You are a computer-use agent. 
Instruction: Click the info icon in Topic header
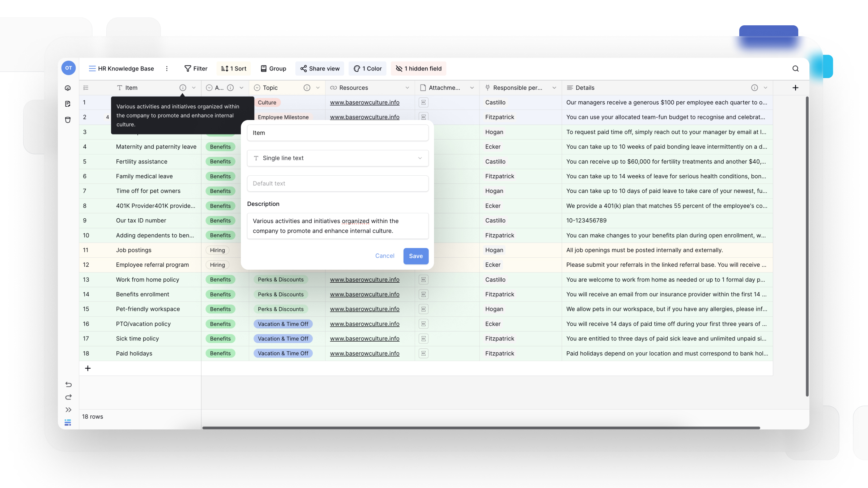[x=307, y=88]
